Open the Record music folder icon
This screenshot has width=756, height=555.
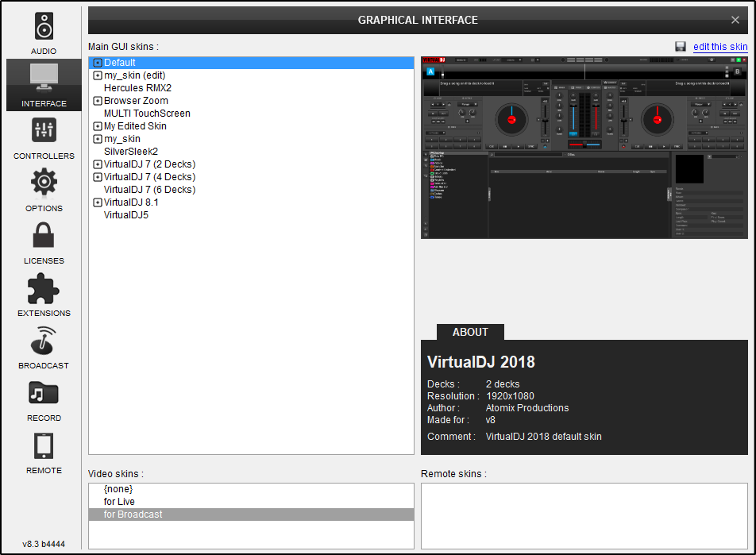tap(44, 393)
